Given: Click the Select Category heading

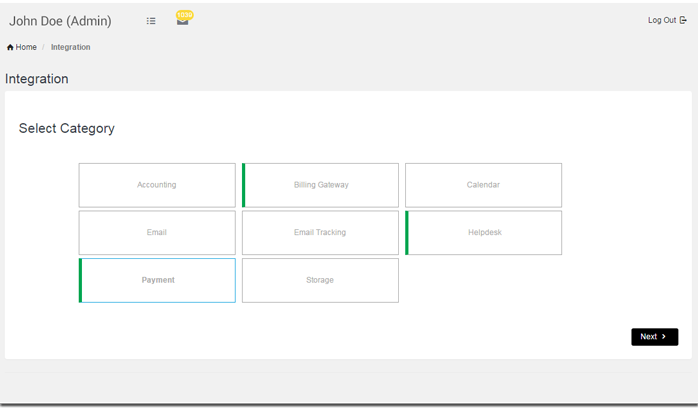Looking at the screenshot, I should (67, 129).
